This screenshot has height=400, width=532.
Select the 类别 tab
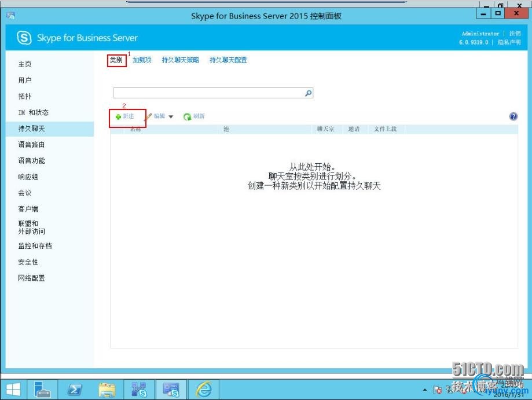coord(116,60)
